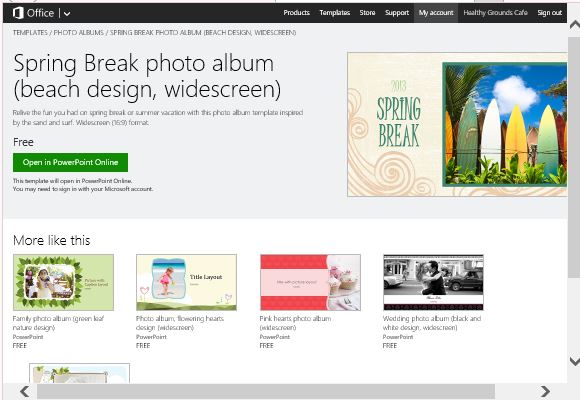The height and width of the screenshot is (400, 580).
Task: Click the horizontal scrollbar thumb
Action: (266, 391)
